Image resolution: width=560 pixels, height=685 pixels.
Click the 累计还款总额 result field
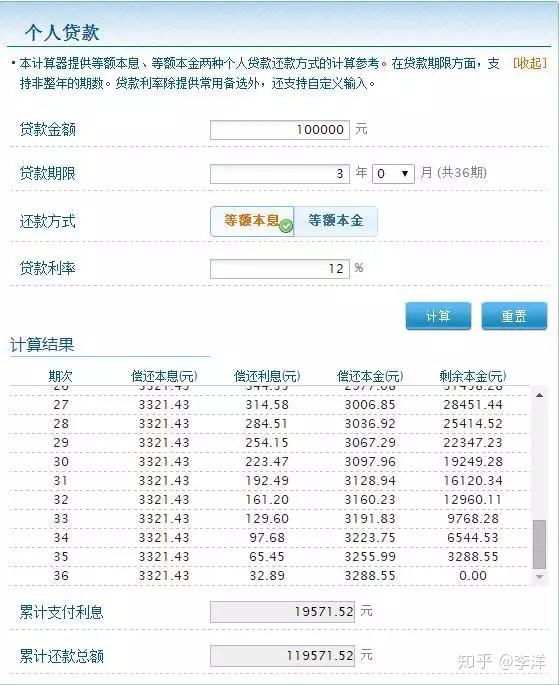282,656
